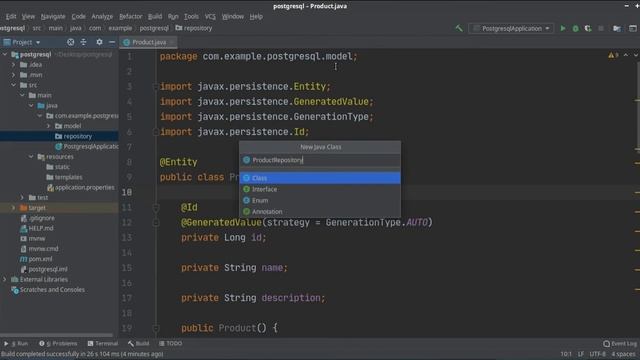Select the Class icon in New Java Class popup
The image size is (640, 360).
(x=247, y=178)
